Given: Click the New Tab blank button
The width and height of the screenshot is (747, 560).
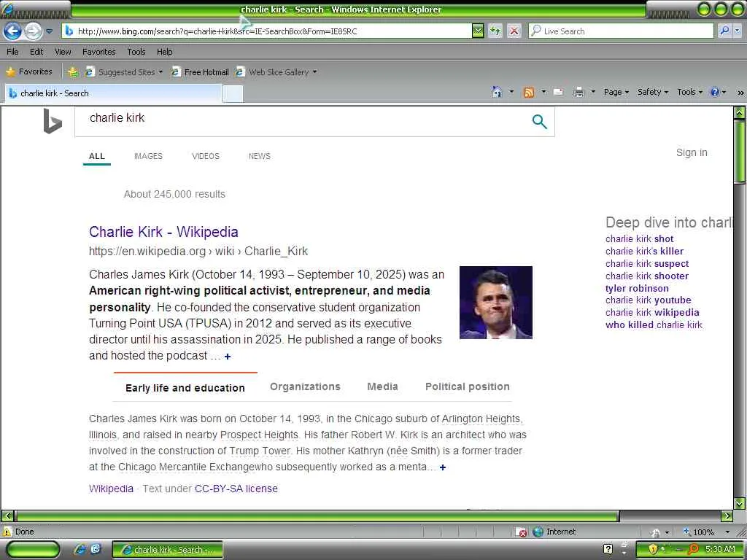Looking at the screenshot, I should (233, 94).
